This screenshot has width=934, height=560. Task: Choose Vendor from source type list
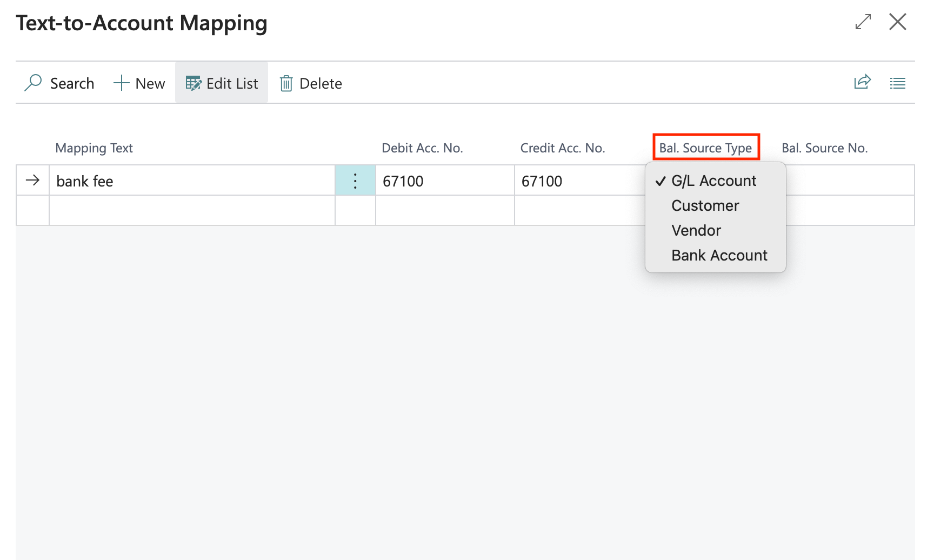[696, 230]
